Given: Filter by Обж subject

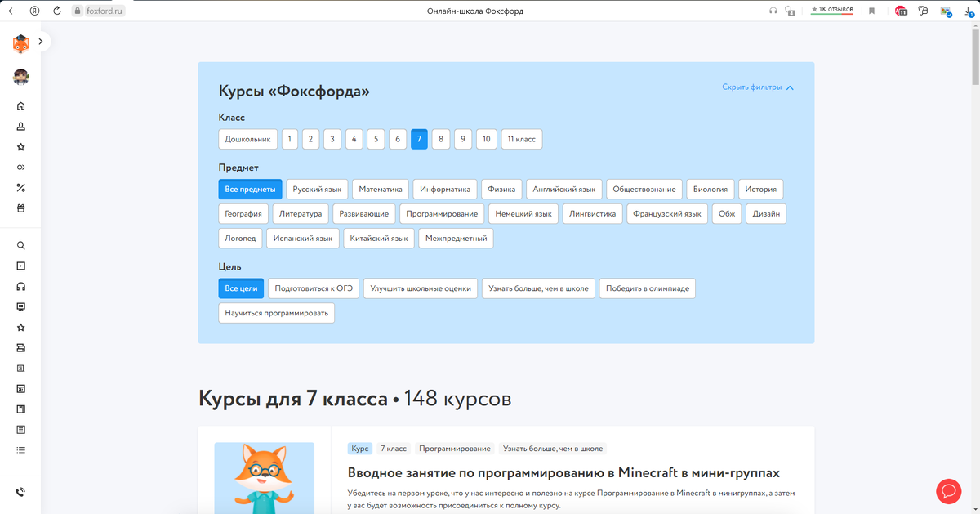Looking at the screenshot, I should [727, 214].
